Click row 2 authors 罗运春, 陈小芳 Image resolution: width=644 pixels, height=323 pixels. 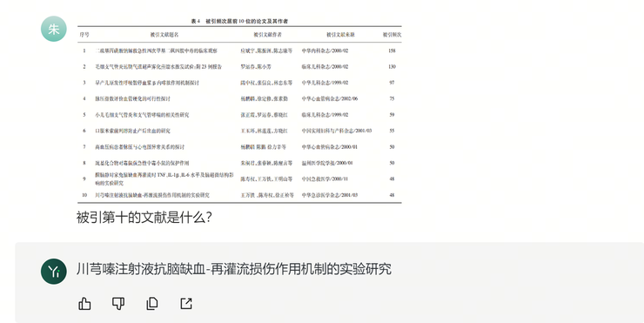coord(256,66)
